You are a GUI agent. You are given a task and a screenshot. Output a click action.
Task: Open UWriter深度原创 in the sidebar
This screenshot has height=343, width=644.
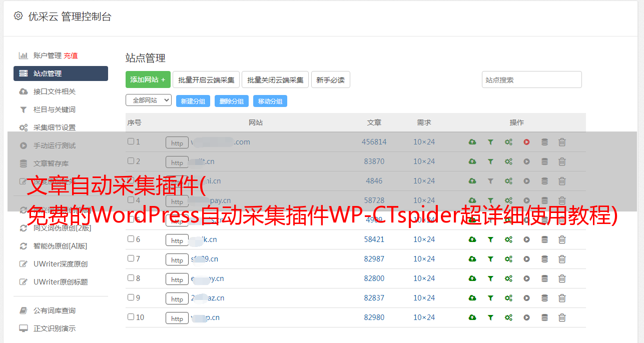coord(61,264)
